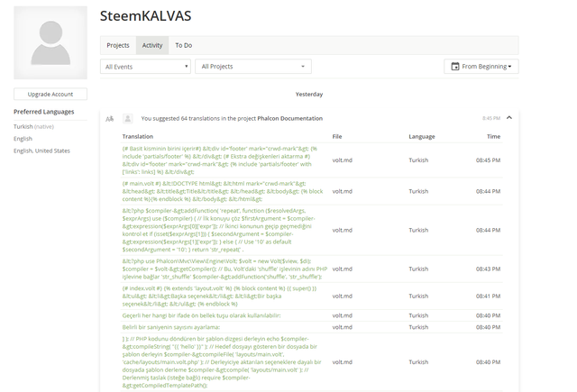Open the All Projects dropdown
The width and height of the screenshot is (577, 392).
pos(253,67)
